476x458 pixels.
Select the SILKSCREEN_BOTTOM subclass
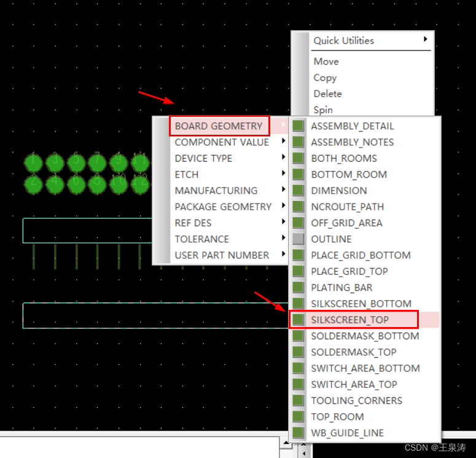point(361,304)
